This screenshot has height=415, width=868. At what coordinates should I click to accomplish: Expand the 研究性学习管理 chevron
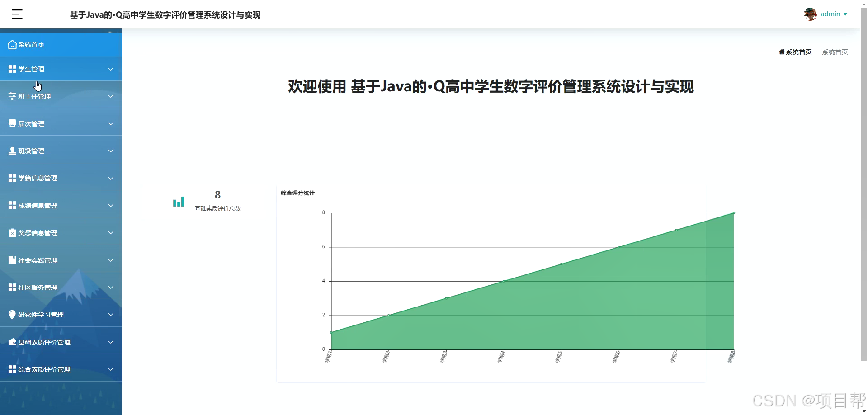click(x=111, y=315)
